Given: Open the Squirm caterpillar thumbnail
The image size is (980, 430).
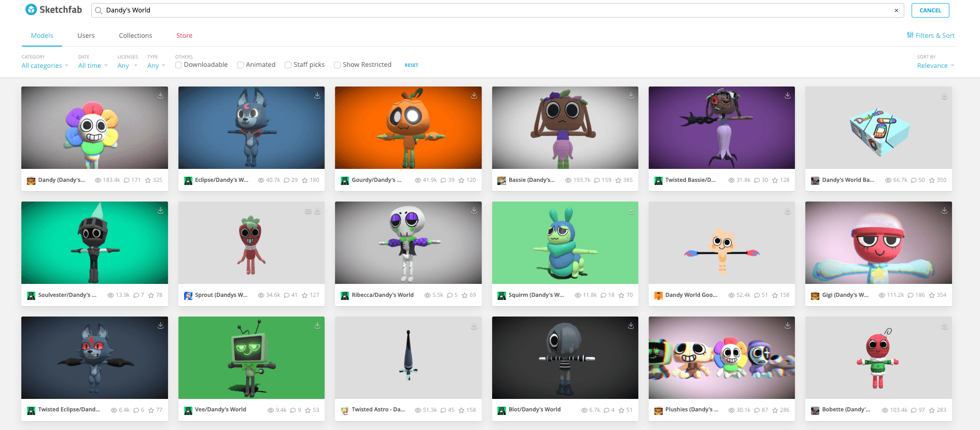Looking at the screenshot, I should [x=565, y=242].
